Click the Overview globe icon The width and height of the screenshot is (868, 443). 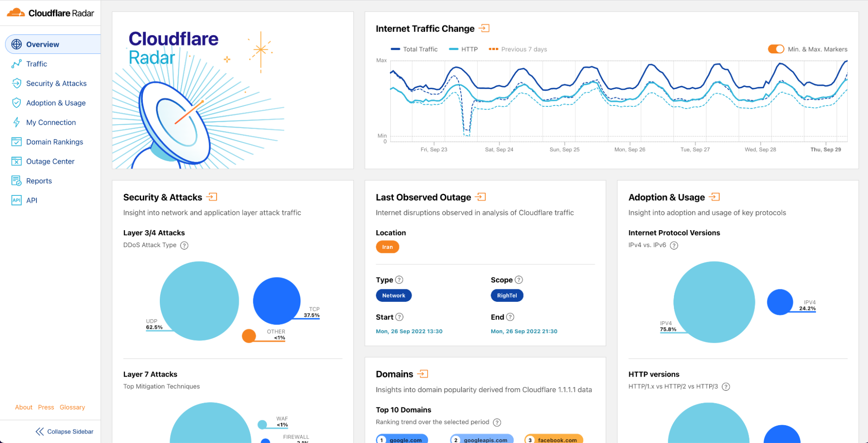pyautogui.click(x=17, y=44)
